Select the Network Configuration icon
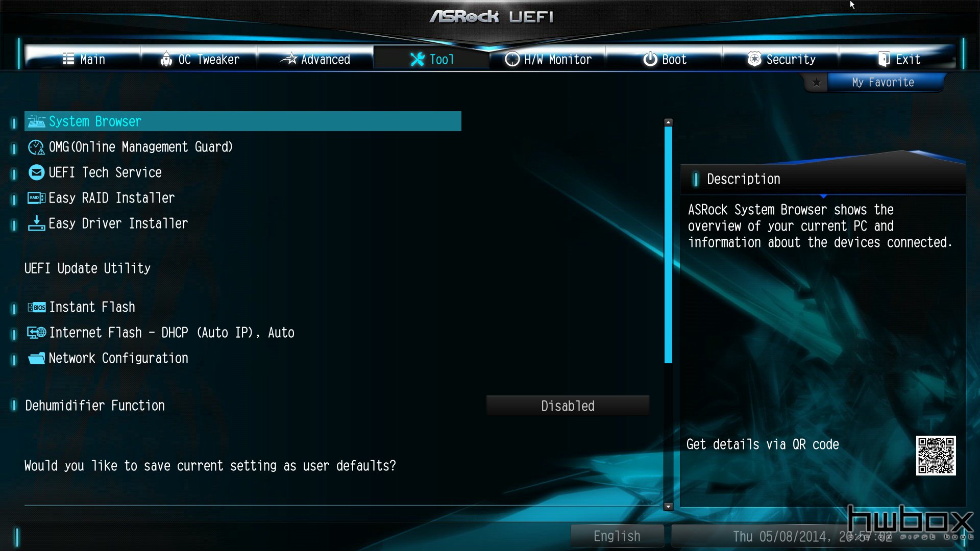 36,358
